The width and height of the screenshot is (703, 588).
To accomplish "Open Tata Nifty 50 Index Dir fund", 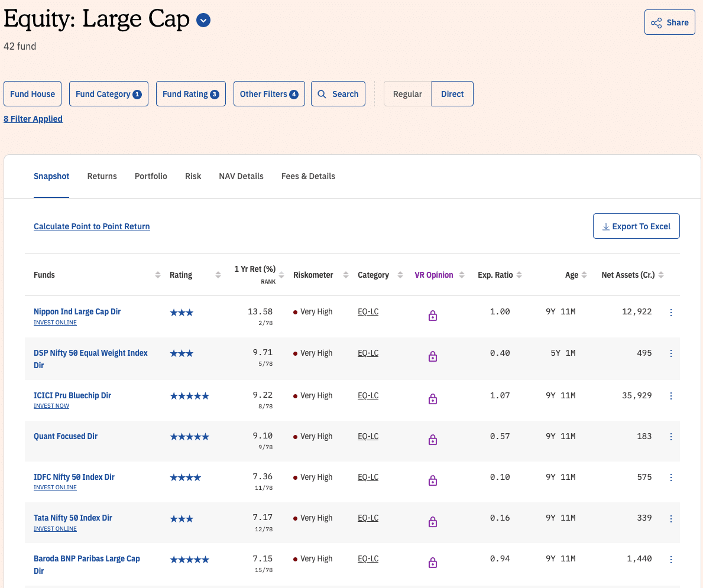I will (73, 518).
